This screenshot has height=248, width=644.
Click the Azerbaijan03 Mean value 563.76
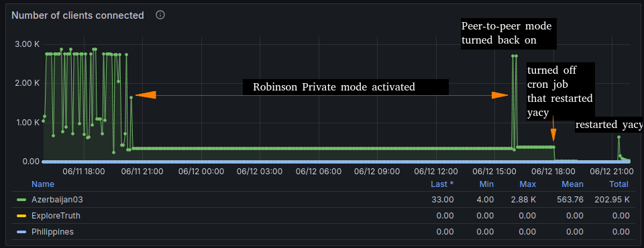pos(570,200)
